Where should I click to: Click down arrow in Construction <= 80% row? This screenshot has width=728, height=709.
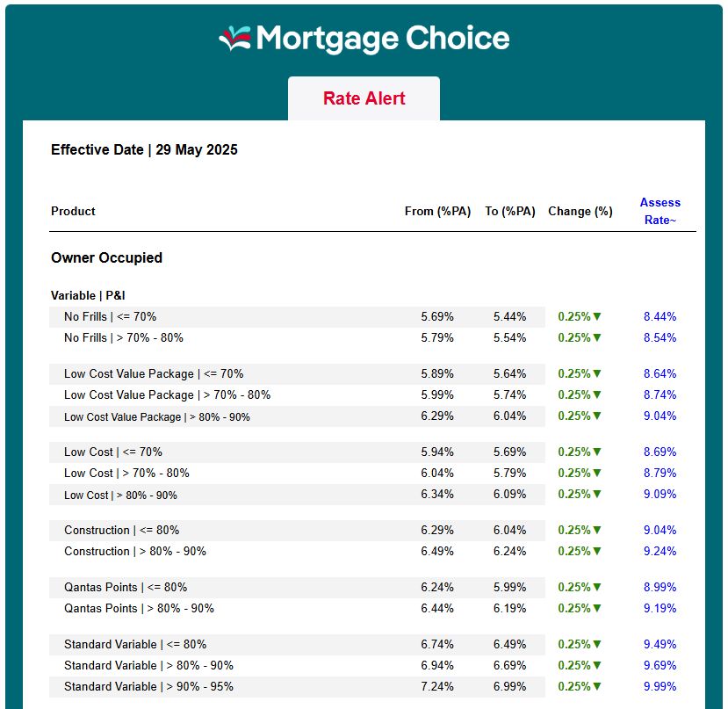597,531
